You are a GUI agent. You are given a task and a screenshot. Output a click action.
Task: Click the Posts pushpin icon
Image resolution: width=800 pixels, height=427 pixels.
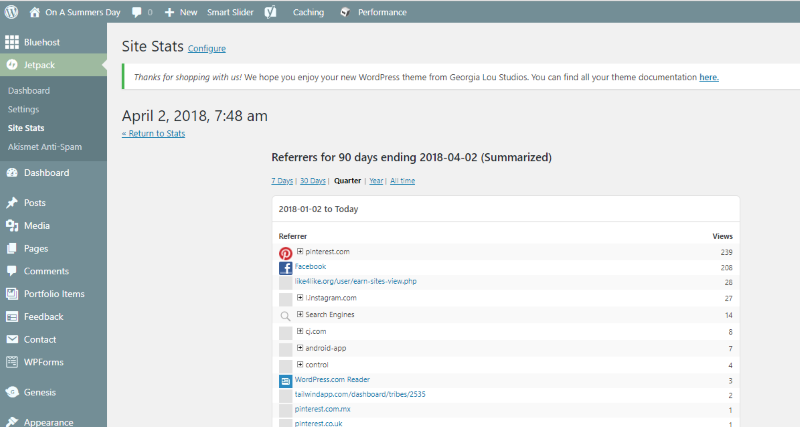coord(12,203)
